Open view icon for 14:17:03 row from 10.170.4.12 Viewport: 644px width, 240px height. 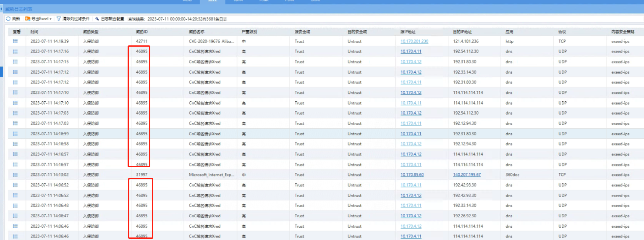[x=15, y=113]
